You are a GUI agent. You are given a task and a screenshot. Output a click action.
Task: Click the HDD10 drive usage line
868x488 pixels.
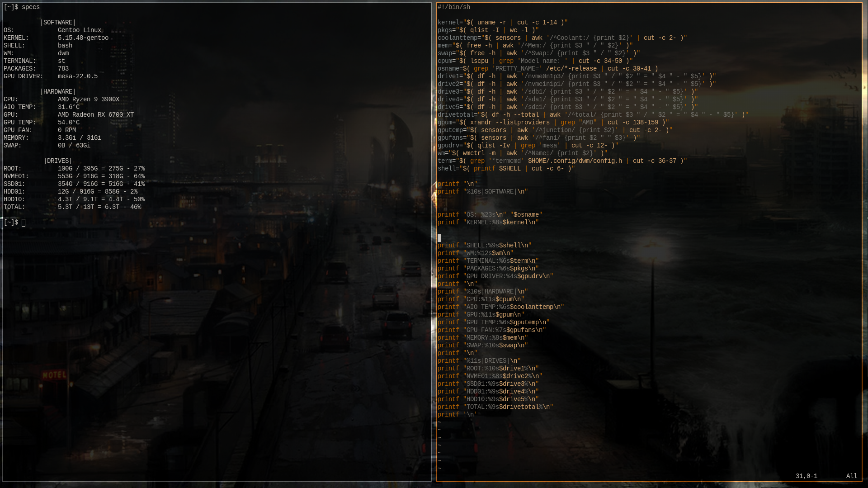(x=74, y=199)
